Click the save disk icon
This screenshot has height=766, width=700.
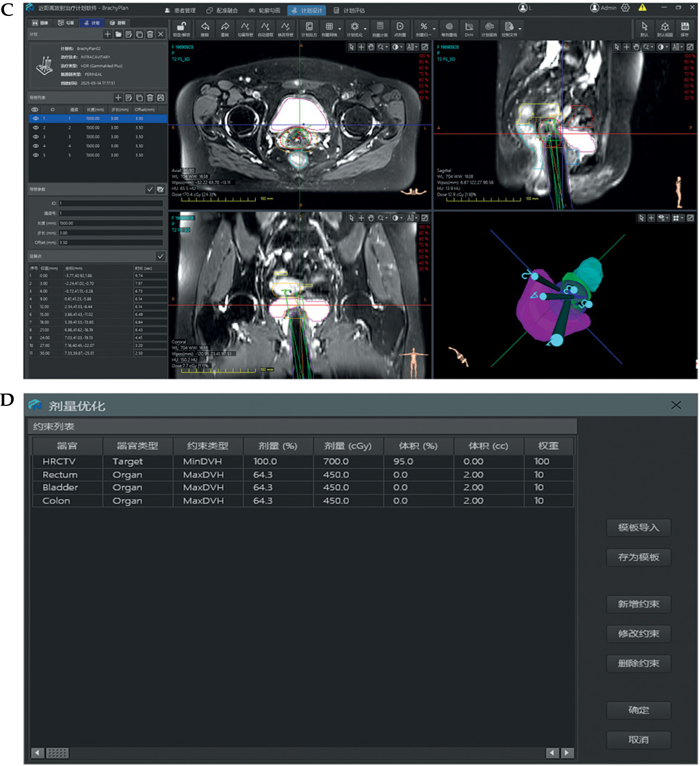[x=685, y=27]
